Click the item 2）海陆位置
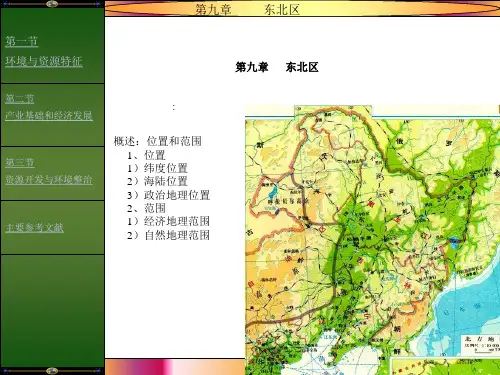 coord(157,181)
